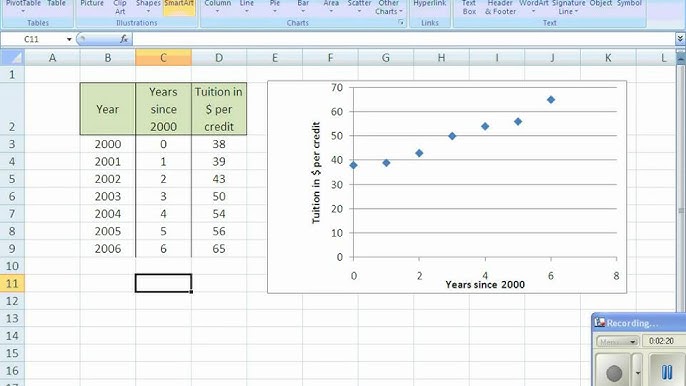Select the cell containing 2003
This screenshot has height=386, width=686.
click(108, 196)
